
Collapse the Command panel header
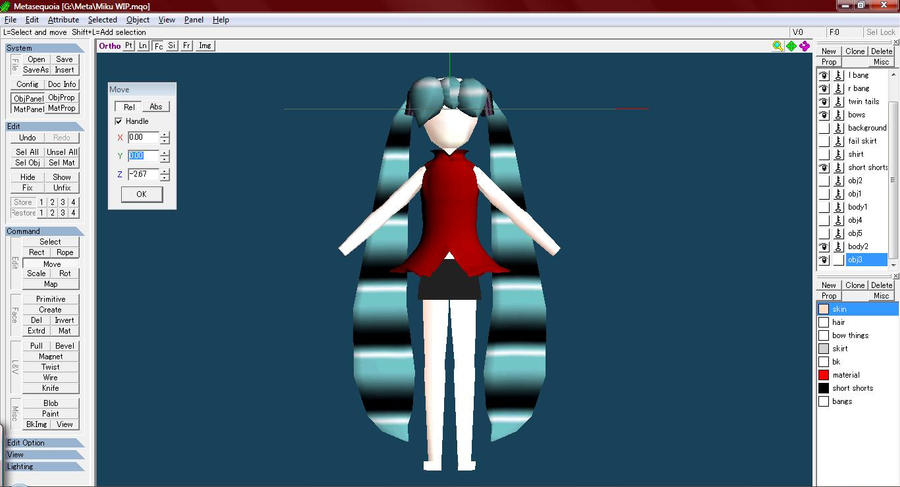point(45,231)
